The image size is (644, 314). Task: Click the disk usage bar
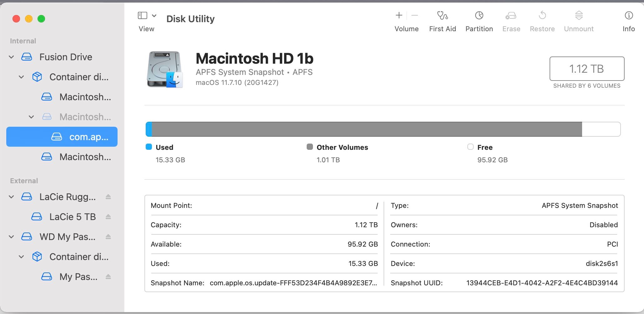[383, 129]
